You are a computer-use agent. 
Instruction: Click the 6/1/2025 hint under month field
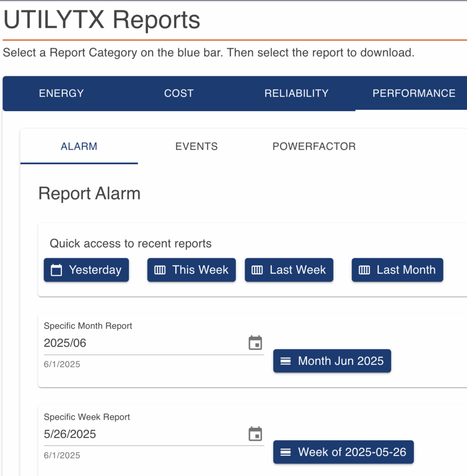(62, 364)
